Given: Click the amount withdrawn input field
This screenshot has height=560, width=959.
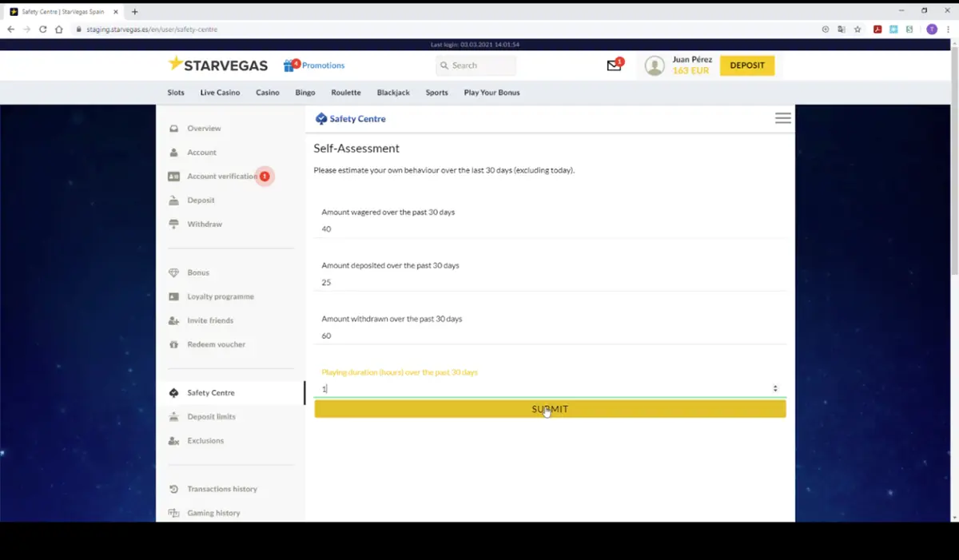Looking at the screenshot, I should [x=550, y=336].
